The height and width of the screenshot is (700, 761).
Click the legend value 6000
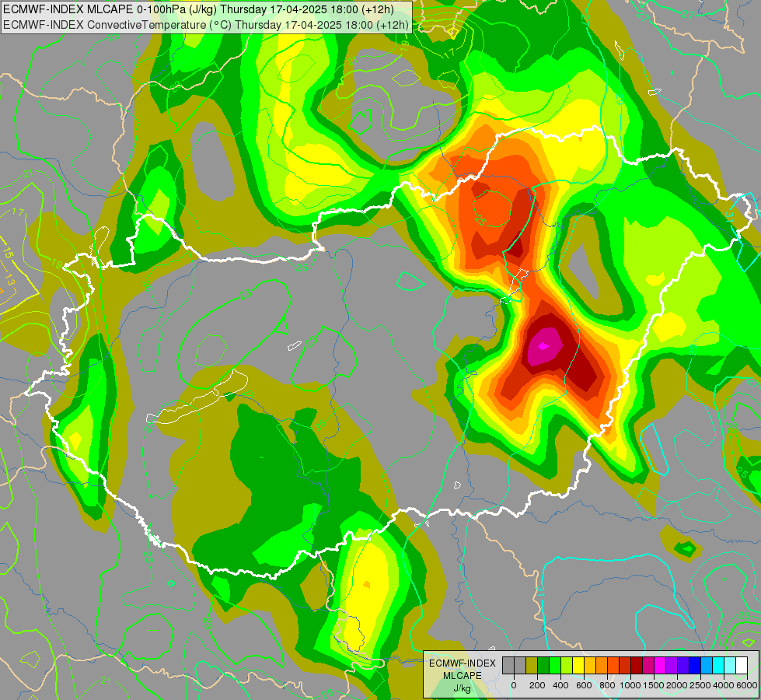point(748,685)
